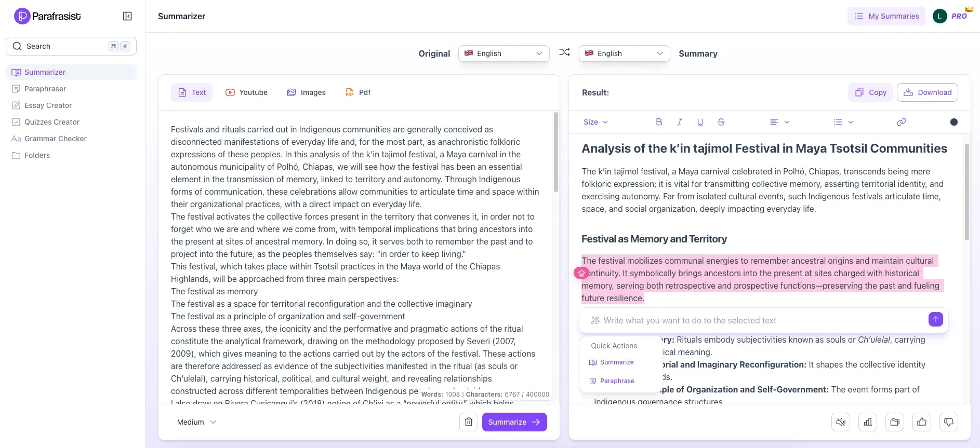The width and height of the screenshot is (980, 448).
Task: Open Folders in the sidebar
Action: pos(71,155)
